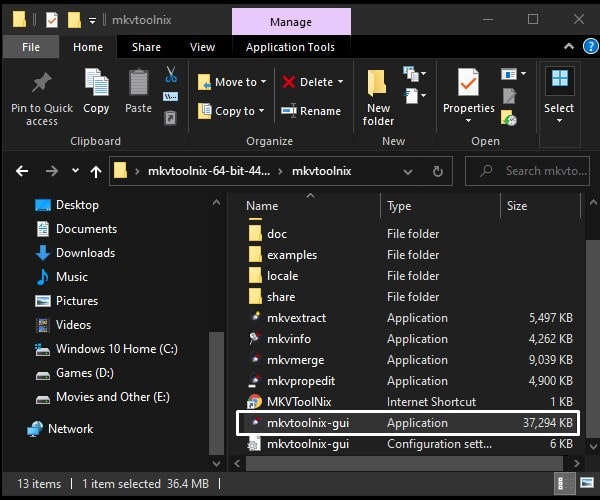Click the Pin to Quick access icon
Image resolution: width=600 pixels, height=500 pixels.
[x=42, y=83]
